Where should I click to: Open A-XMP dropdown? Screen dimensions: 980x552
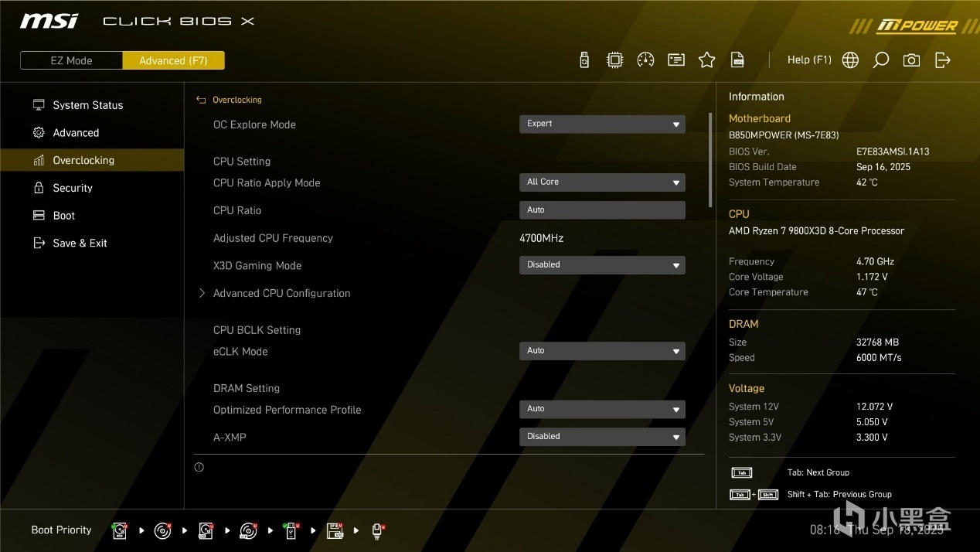(x=602, y=437)
